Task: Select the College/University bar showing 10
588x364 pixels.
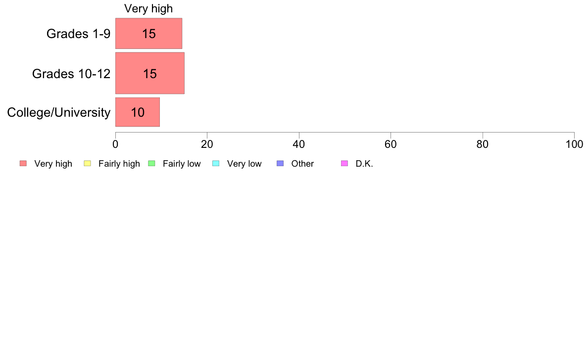Action: [138, 112]
